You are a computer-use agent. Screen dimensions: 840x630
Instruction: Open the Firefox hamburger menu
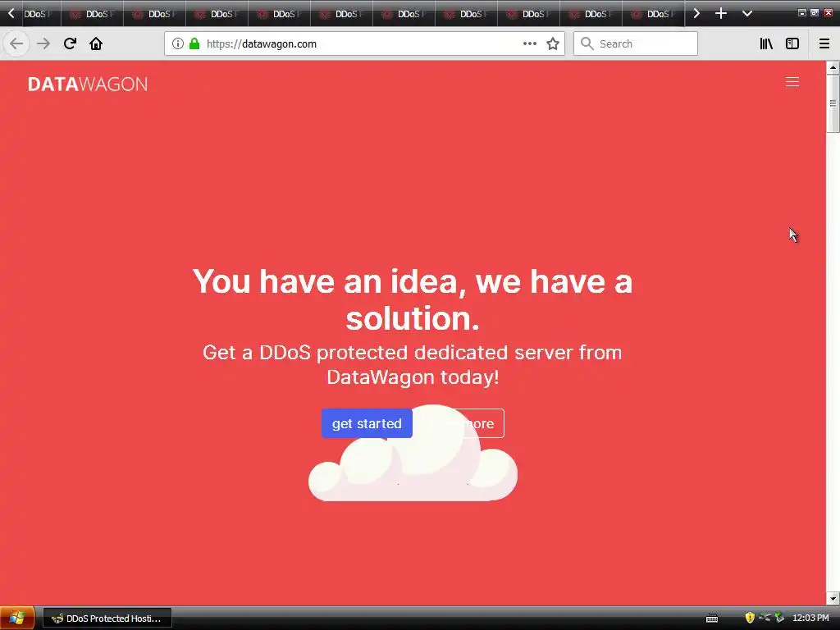824,43
